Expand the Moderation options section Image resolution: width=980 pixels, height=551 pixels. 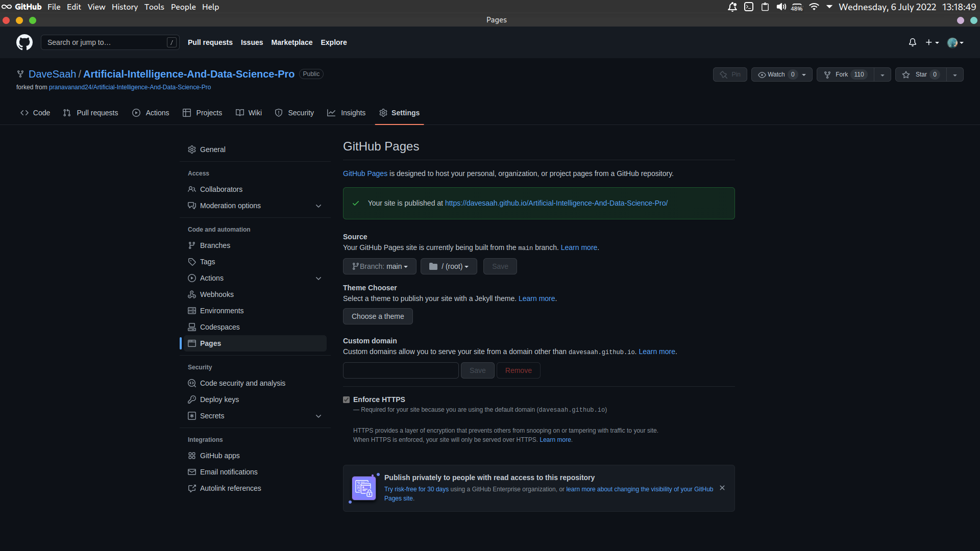click(x=318, y=206)
